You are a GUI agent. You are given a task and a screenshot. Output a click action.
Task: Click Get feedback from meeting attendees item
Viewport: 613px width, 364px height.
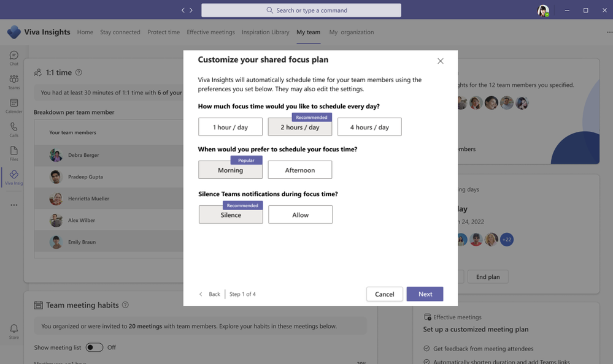click(x=479, y=349)
